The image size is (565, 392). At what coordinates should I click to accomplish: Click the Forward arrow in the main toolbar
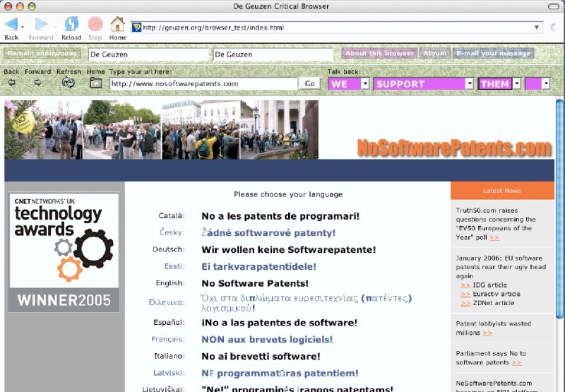(x=41, y=24)
